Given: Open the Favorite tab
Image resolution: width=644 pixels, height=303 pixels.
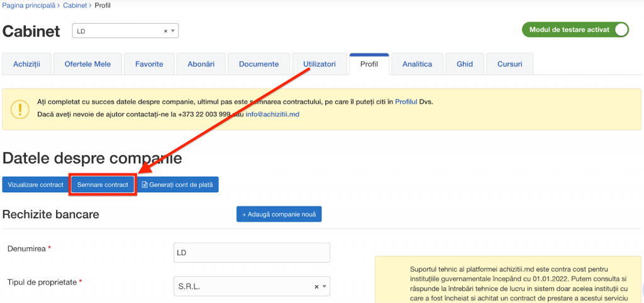Looking at the screenshot, I should pyautogui.click(x=149, y=64).
